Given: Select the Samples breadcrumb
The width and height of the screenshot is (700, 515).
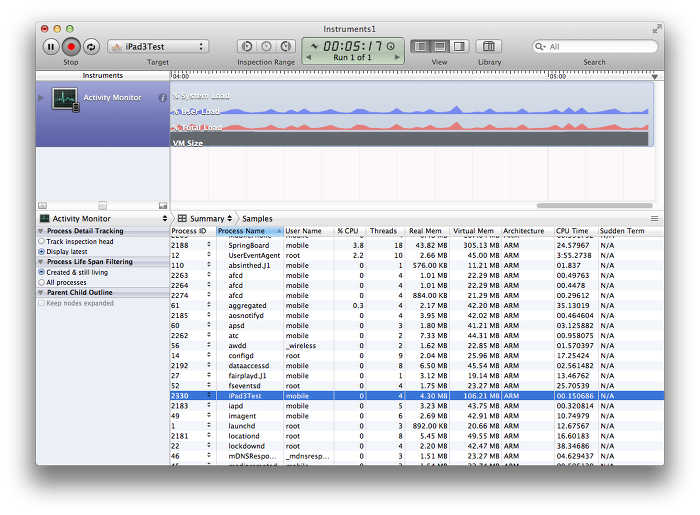Looking at the screenshot, I should pyautogui.click(x=257, y=219).
